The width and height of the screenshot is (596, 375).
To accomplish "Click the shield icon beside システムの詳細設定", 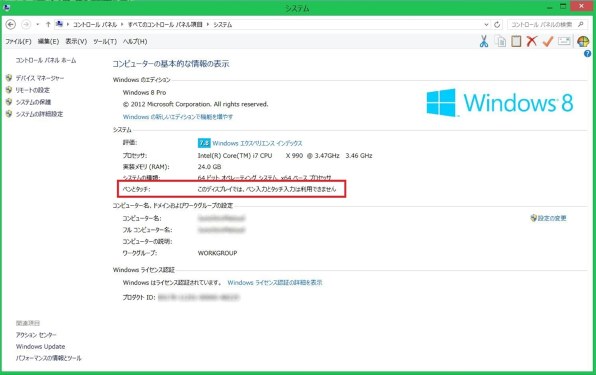I will pyautogui.click(x=9, y=114).
